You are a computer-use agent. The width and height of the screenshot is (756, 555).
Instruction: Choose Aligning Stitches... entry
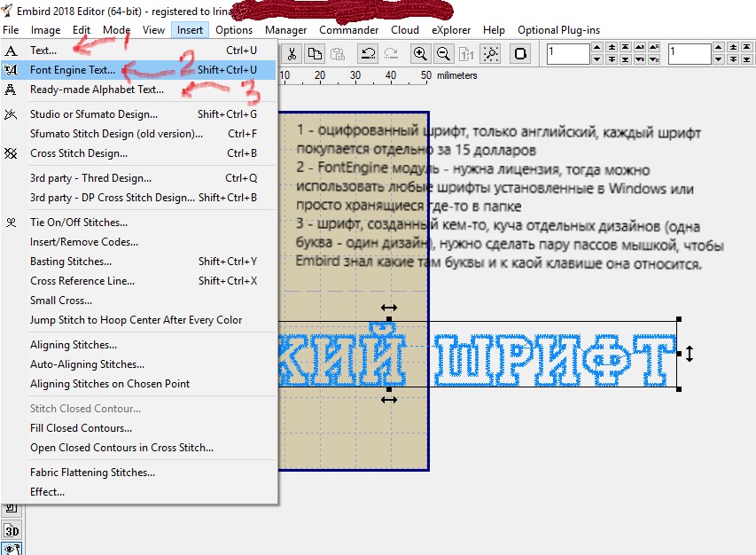(x=139, y=345)
